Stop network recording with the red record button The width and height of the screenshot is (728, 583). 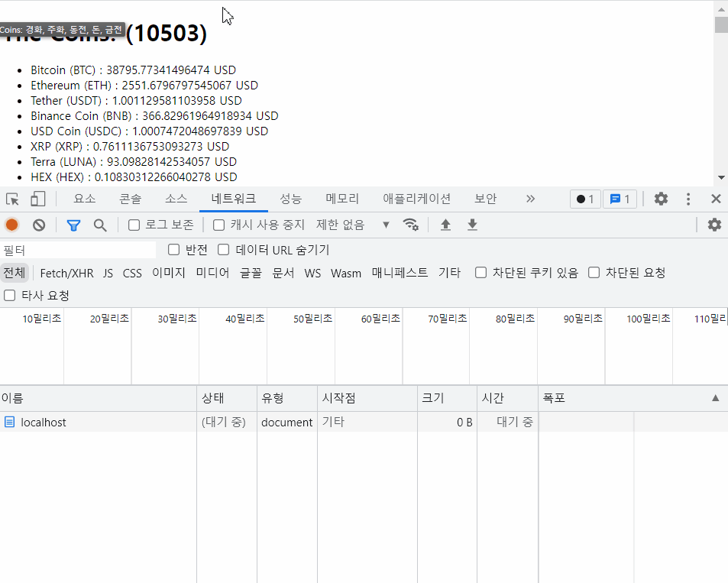(11, 225)
